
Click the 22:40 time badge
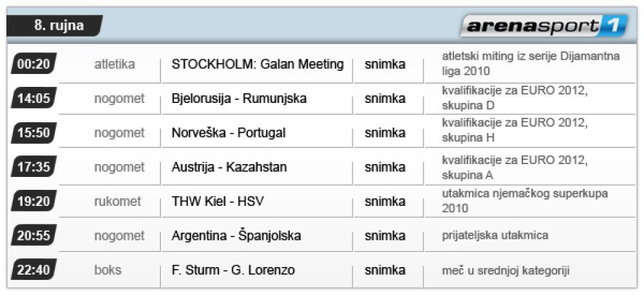point(33,270)
